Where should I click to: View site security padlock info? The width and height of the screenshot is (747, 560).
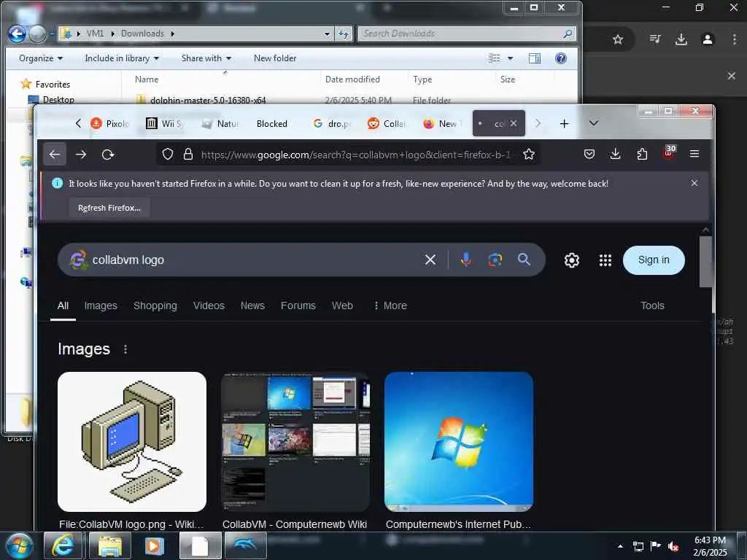[x=188, y=155]
